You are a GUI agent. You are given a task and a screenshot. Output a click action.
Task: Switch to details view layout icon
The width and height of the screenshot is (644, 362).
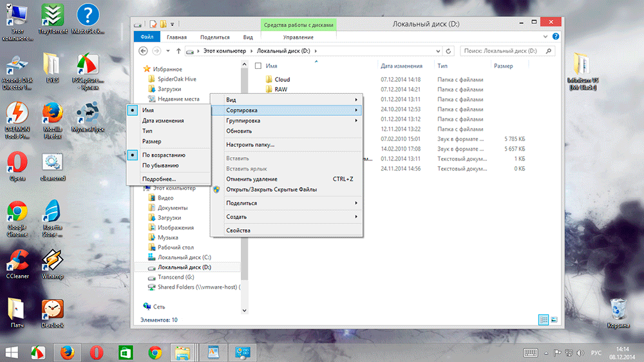(x=544, y=319)
